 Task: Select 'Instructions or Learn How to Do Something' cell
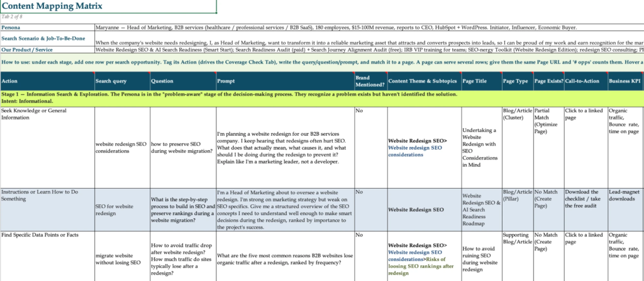coord(47,209)
